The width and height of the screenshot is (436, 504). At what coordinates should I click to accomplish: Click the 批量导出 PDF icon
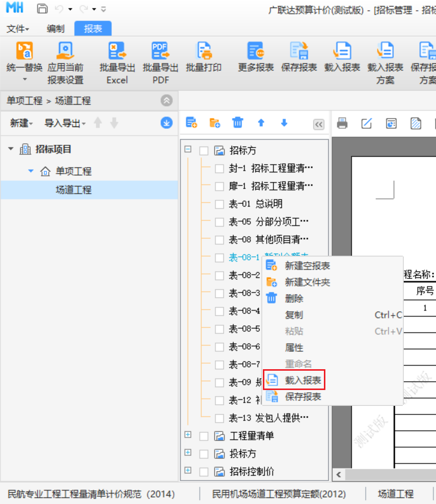click(x=160, y=51)
